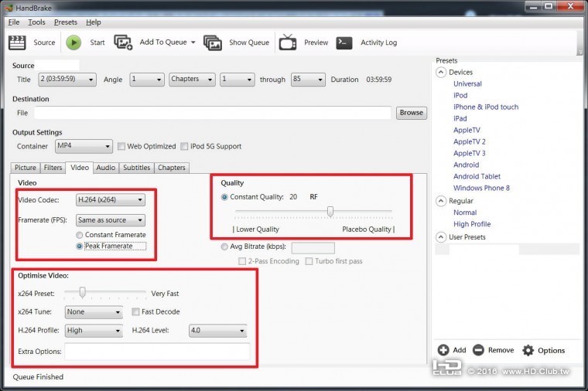Open the Show Queue icon
The width and height of the screenshot is (588, 391).
[x=213, y=42]
